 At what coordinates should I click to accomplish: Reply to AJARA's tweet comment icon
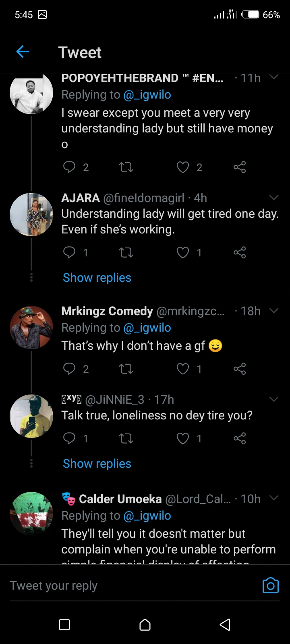point(69,252)
